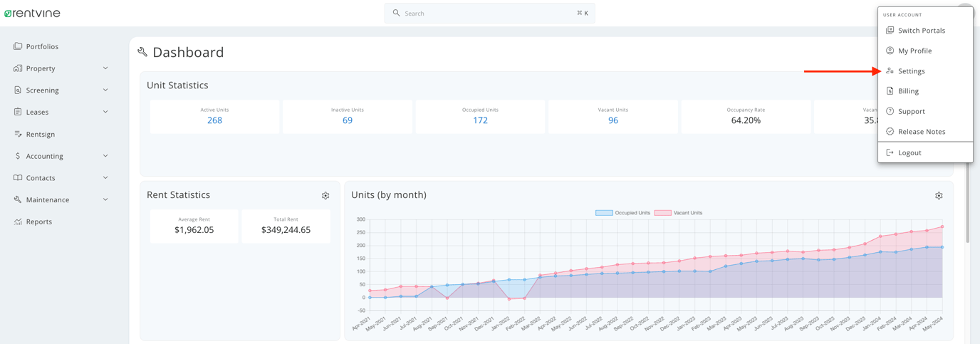Open Rent Statistics gear settings

(325, 196)
